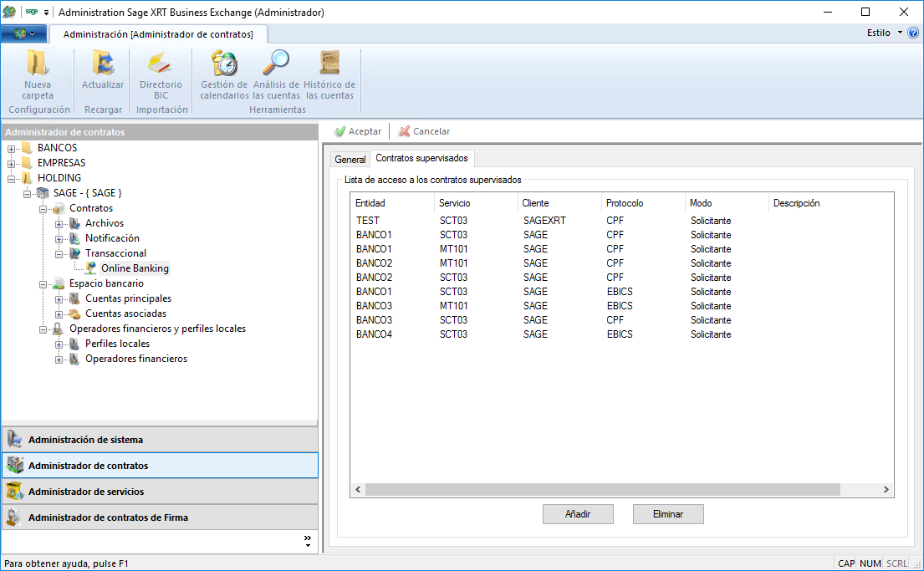Click the Añadir button
Viewport: 924px width, 571px height.
pyautogui.click(x=578, y=514)
